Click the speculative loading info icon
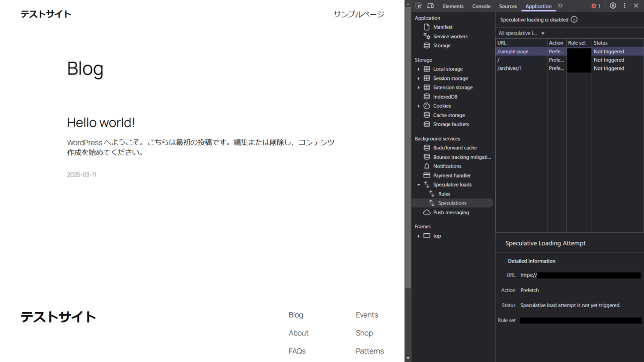 pyautogui.click(x=573, y=19)
